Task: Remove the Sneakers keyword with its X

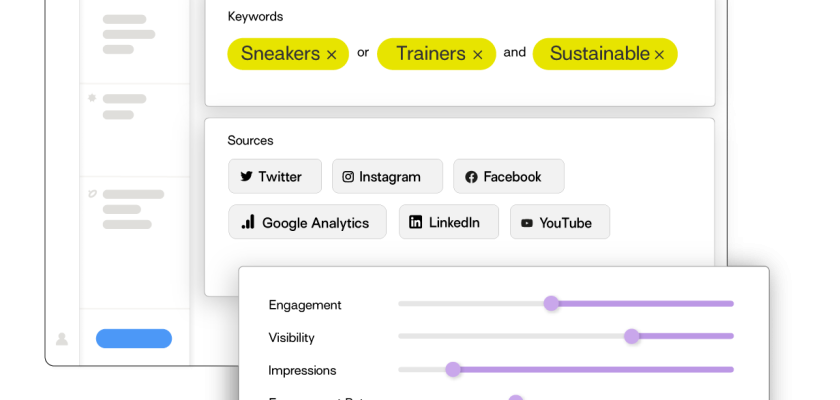Action: (x=331, y=55)
